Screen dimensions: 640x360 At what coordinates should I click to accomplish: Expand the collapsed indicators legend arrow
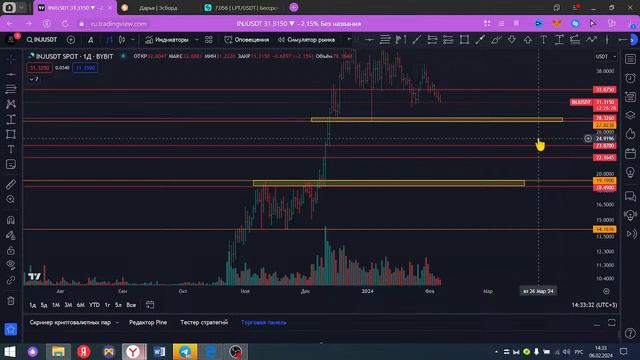point(34,79)
